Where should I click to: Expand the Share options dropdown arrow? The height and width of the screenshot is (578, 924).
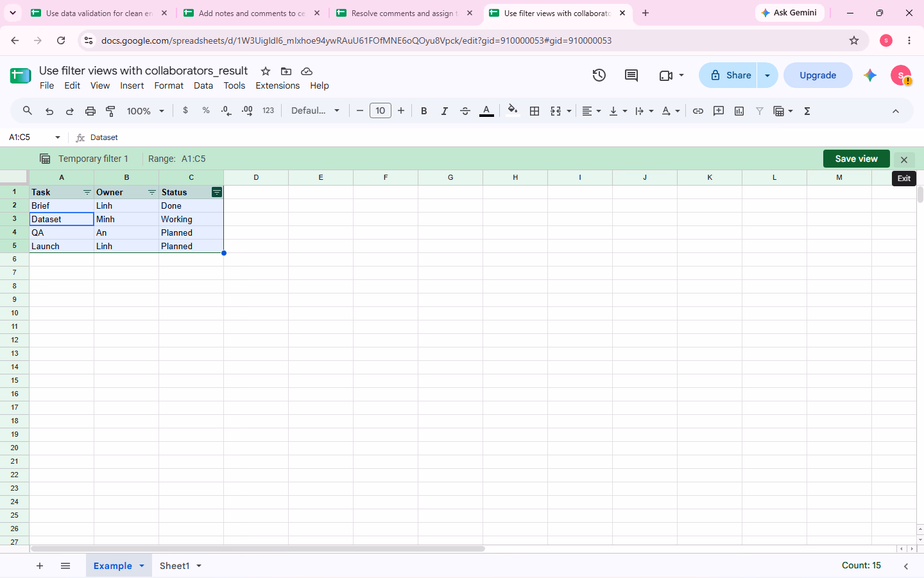[x=767, y=75]
